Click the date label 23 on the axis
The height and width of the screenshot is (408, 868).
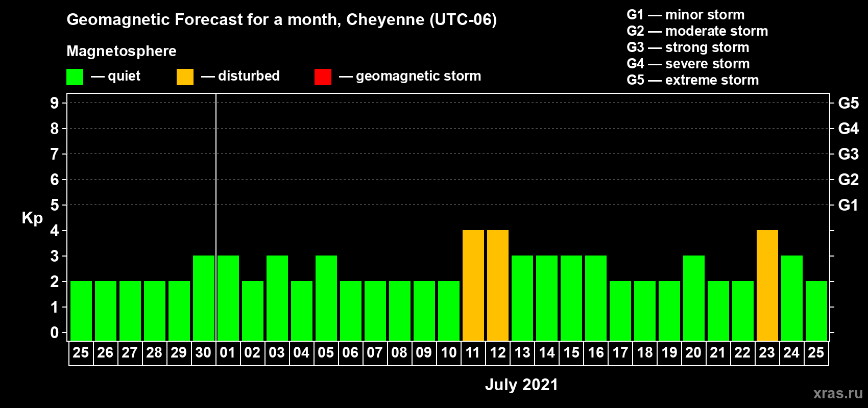click(767, 353)
